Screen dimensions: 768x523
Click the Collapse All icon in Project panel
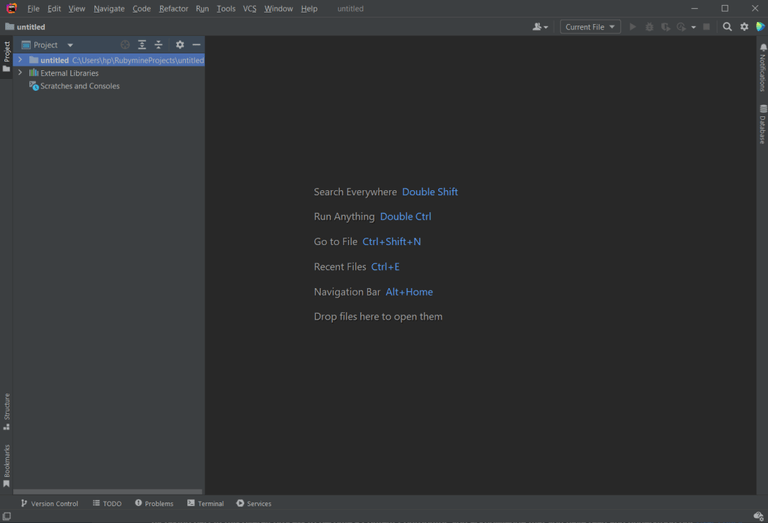point(159,45)
